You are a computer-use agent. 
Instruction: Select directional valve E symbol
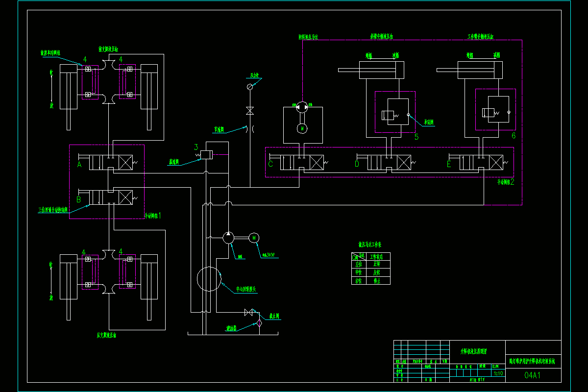point(481,162)
